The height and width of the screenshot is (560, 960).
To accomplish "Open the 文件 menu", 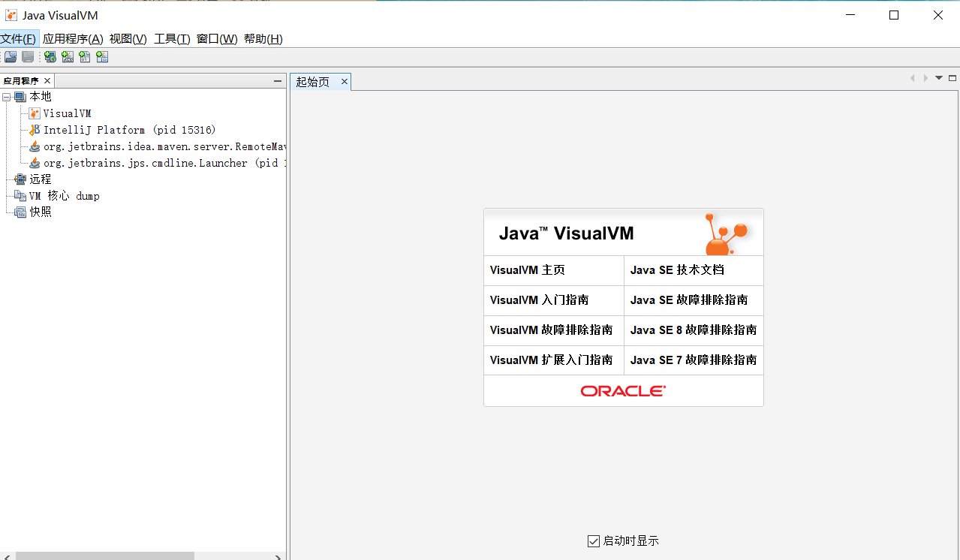I will point(20,38).
